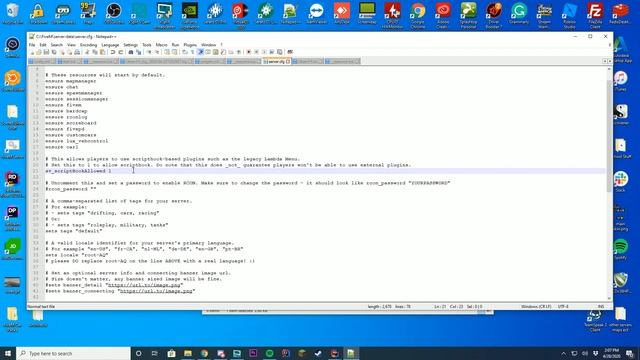Create a new document with the New toolbar icon
The image size is (640, 360).
(x=32, y=52)
